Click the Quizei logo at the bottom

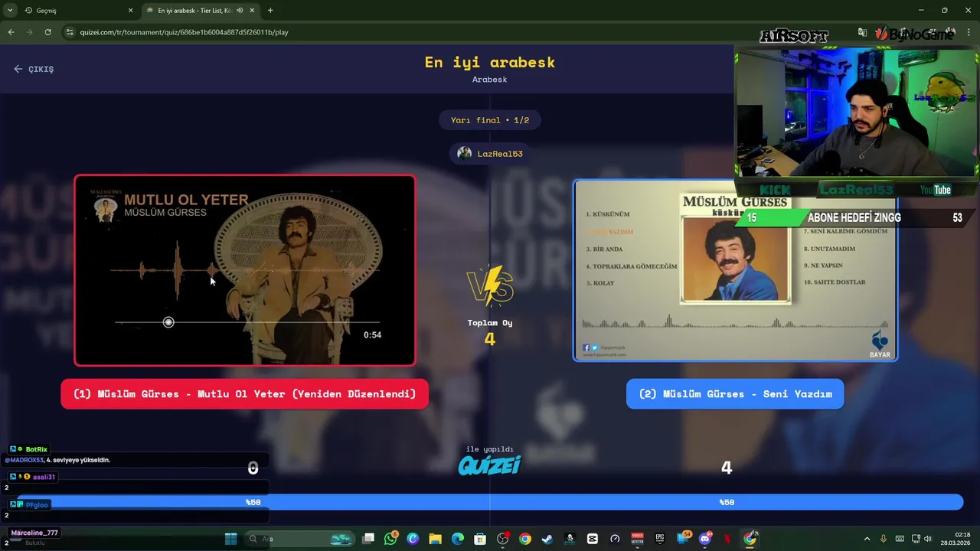(490, 465)
